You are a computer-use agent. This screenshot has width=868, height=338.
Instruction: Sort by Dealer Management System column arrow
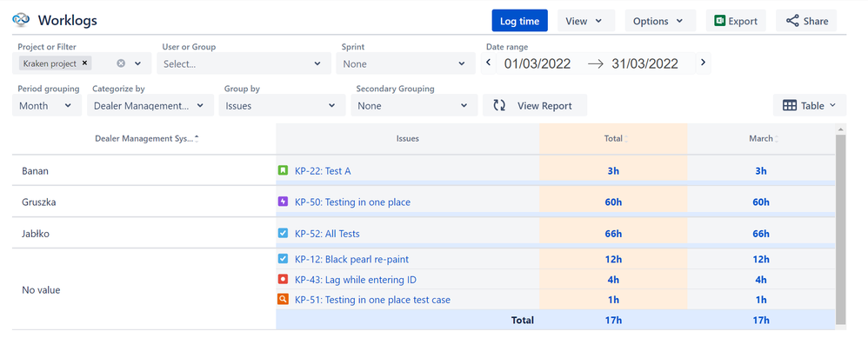[197, 139]
